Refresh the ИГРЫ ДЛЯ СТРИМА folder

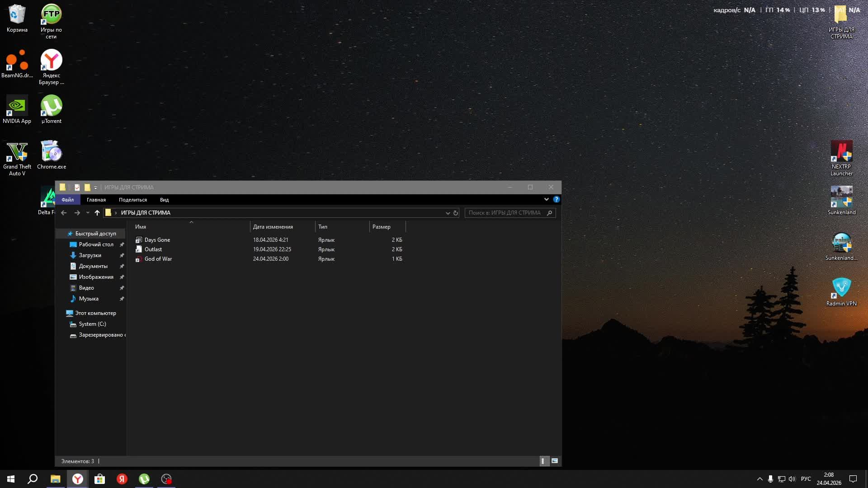(456, 213)
